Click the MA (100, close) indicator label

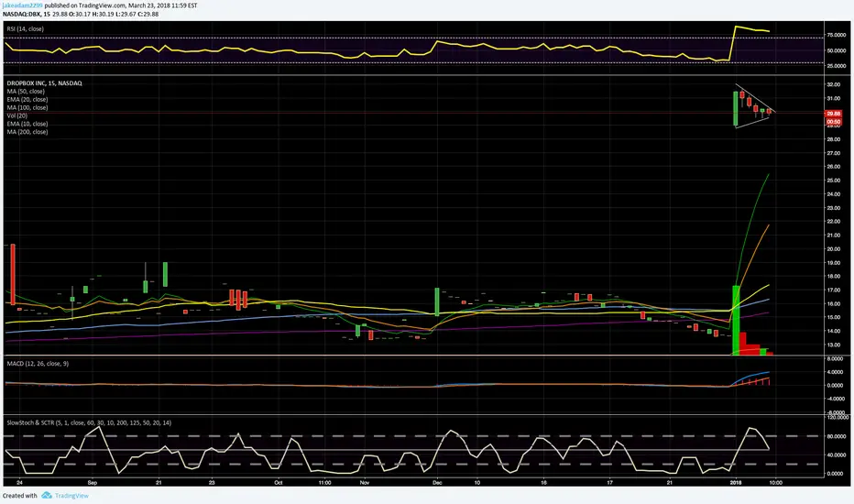[27, 108]
